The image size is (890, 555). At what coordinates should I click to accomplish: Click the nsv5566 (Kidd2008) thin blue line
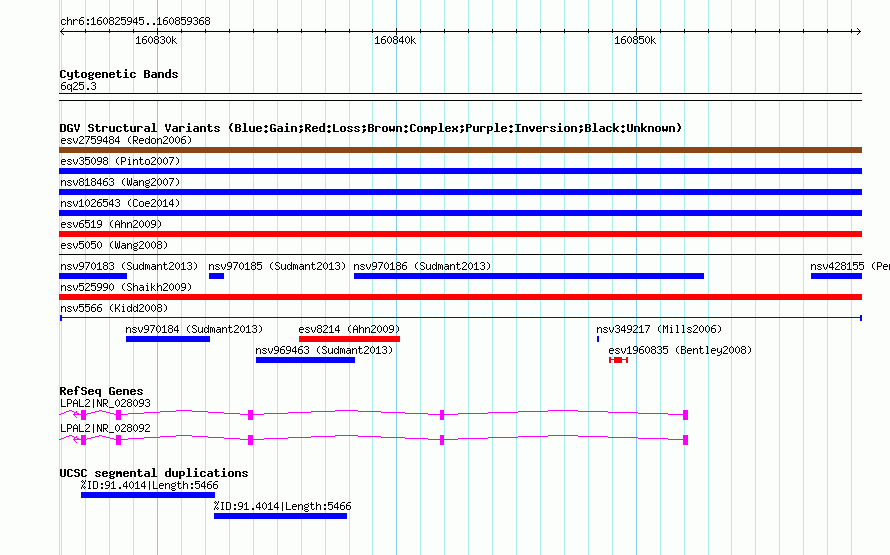point(460,318)
